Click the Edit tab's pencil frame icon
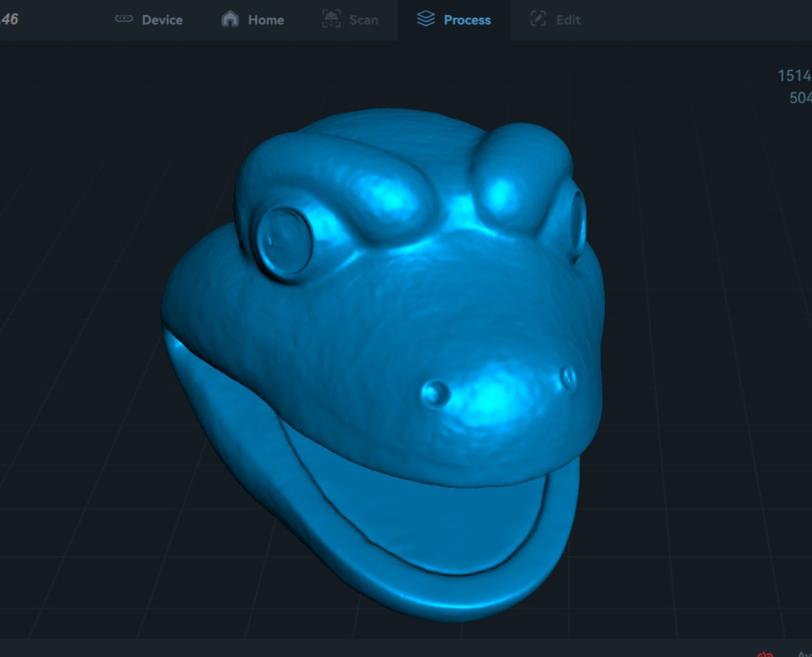The width and height of the screenshot is (812, 657). pyautogui.click(x=538, y=19)
